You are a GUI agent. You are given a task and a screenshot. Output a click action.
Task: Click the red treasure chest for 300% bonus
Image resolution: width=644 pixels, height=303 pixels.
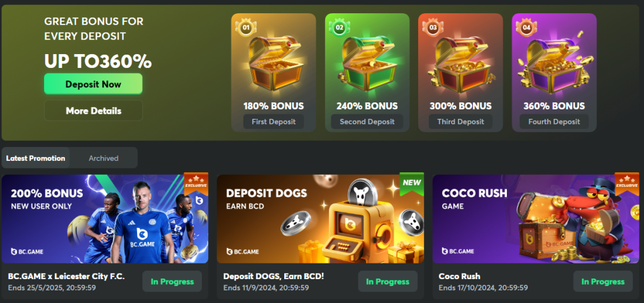[x=460, y=63]
